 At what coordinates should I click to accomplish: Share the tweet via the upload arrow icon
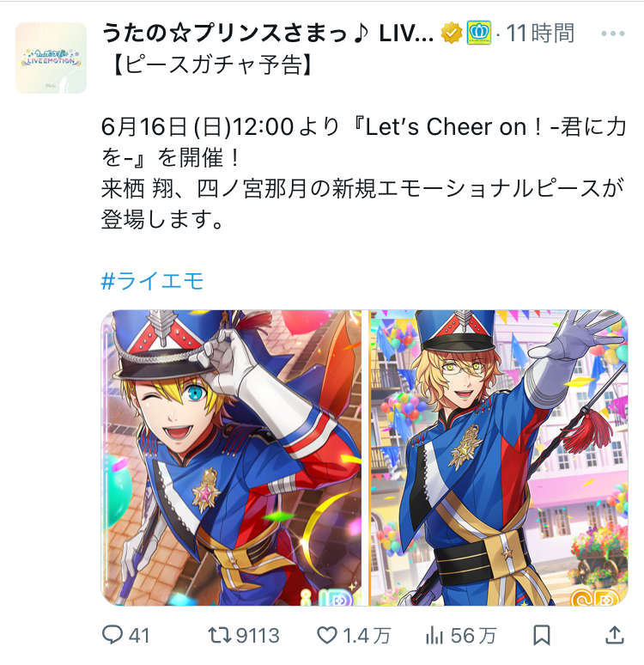click(x=615, y=635)
